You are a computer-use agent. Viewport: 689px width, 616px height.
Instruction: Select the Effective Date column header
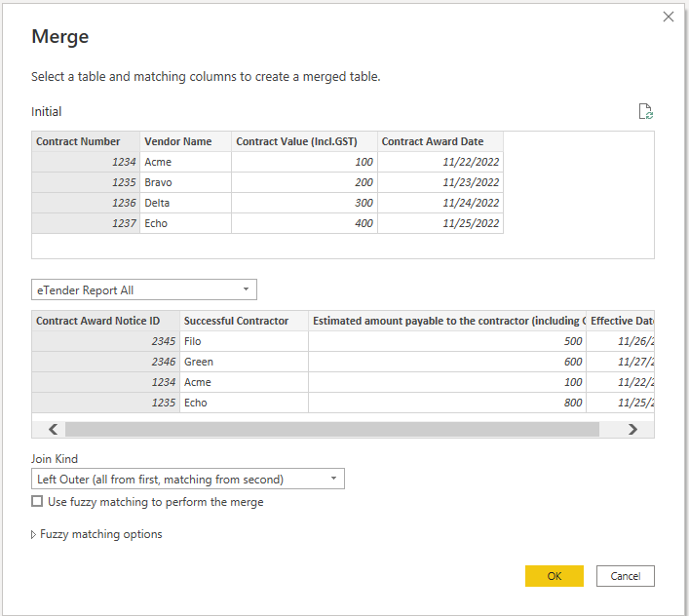[x=620, y=321]
